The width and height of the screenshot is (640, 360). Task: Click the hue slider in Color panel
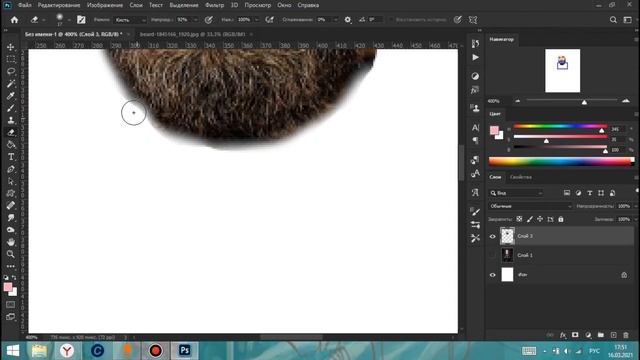pyautogui.click(x=560, y=127)
